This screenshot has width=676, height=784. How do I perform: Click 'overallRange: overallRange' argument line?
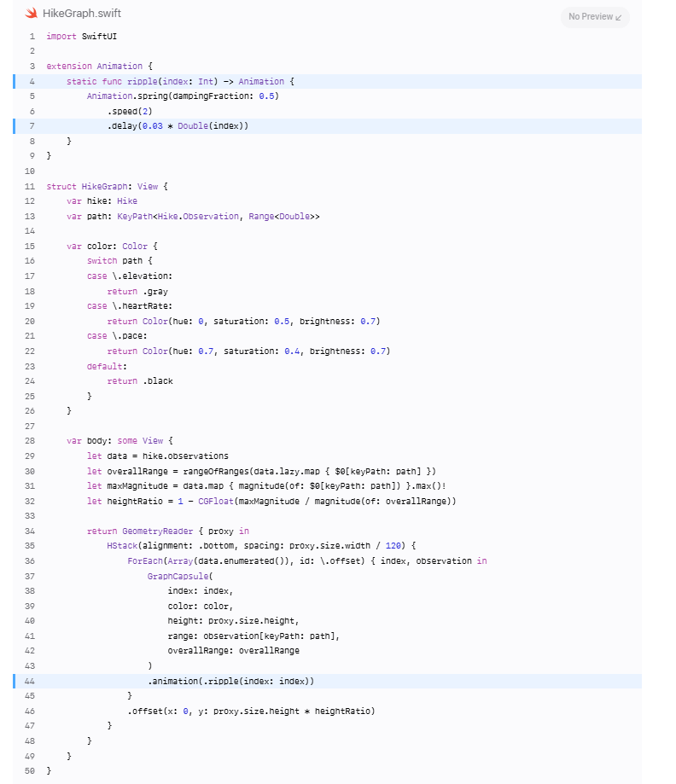[x=234, y=651]
